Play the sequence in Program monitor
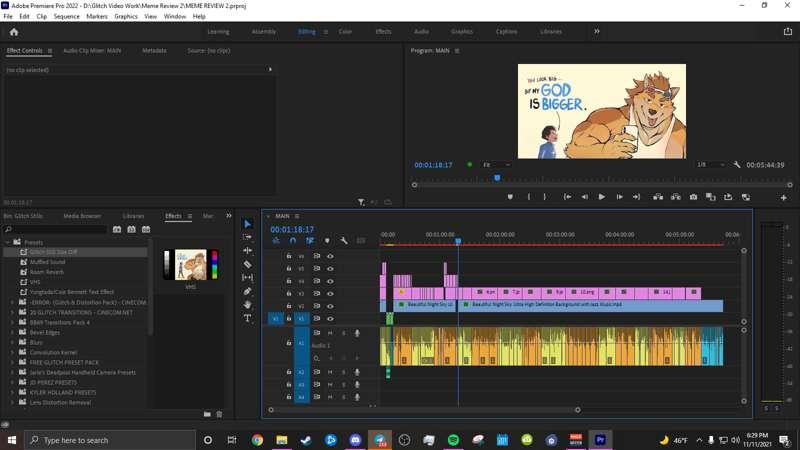 point(602,197)
